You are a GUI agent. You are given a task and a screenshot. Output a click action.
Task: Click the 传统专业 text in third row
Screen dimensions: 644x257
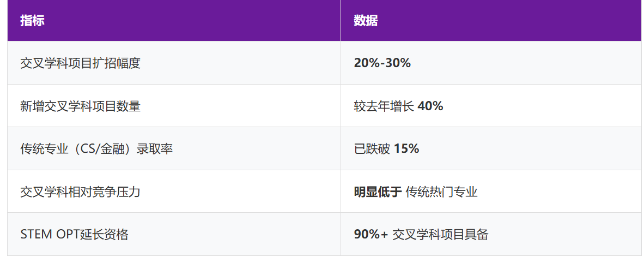tap(44, 148)
